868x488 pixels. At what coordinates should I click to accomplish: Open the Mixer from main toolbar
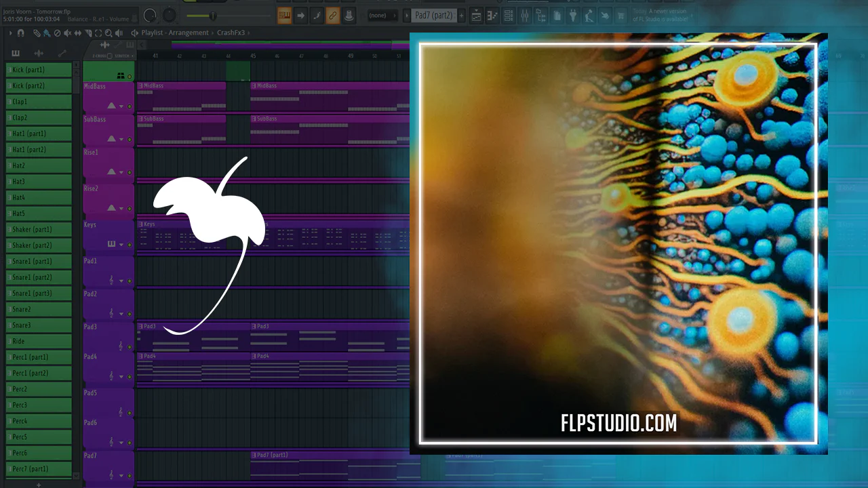525,16
